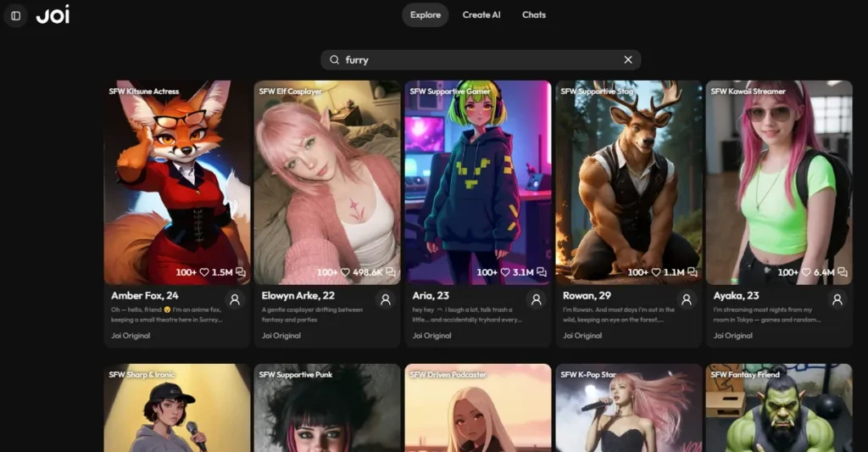Click Joi Original under Rowan
The width and height of the screenshot is (868, 452).
[x=582, y=336]
